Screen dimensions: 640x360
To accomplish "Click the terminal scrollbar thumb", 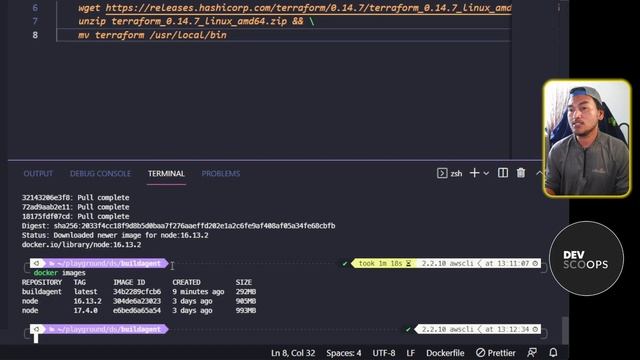I will pos(565,330).
